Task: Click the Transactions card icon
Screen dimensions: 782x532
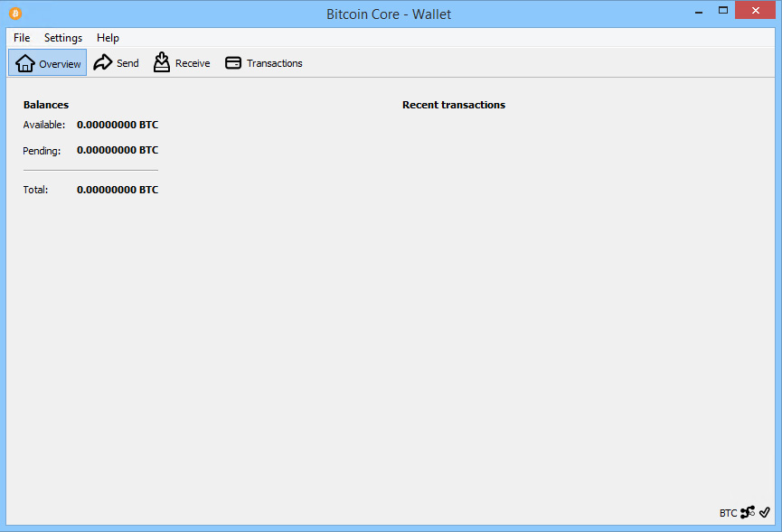Action: point(233,62)
